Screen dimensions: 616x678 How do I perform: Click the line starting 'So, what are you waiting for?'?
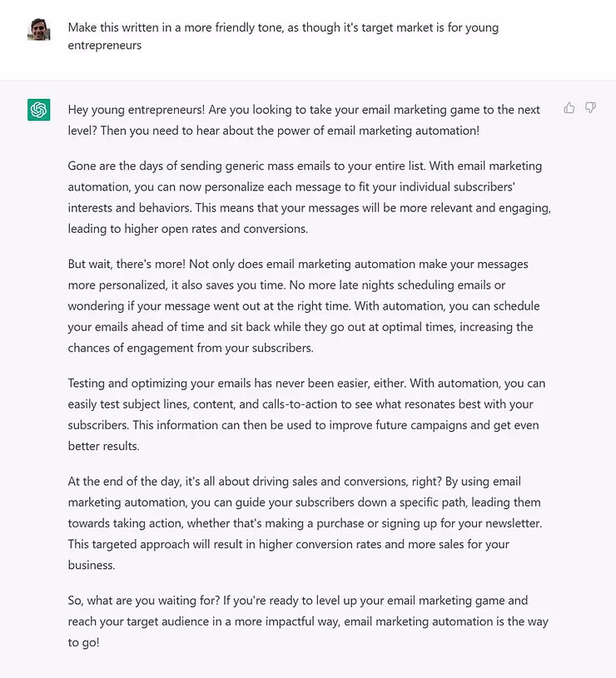tap(298, 601)
